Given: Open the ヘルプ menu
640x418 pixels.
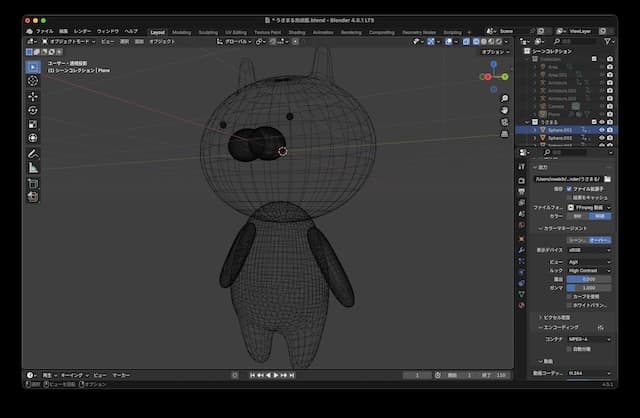Looking at the screenshot, I should [x=131, y=31].
